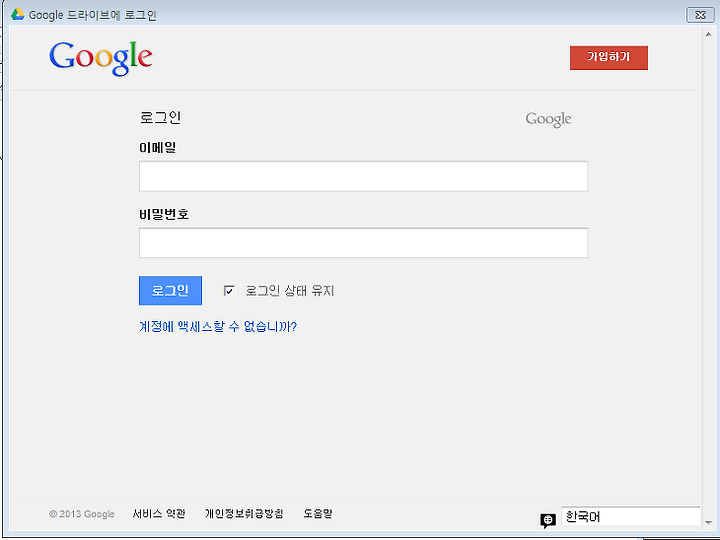Click the Google Drive icon in title bar
The image size is (720, 540).
point(17,14)
